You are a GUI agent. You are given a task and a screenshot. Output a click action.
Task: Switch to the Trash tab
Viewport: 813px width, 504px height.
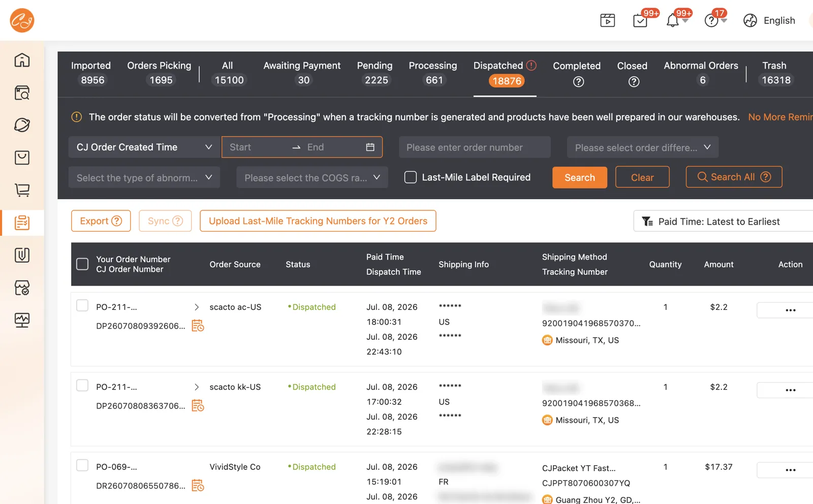(775, 73)
